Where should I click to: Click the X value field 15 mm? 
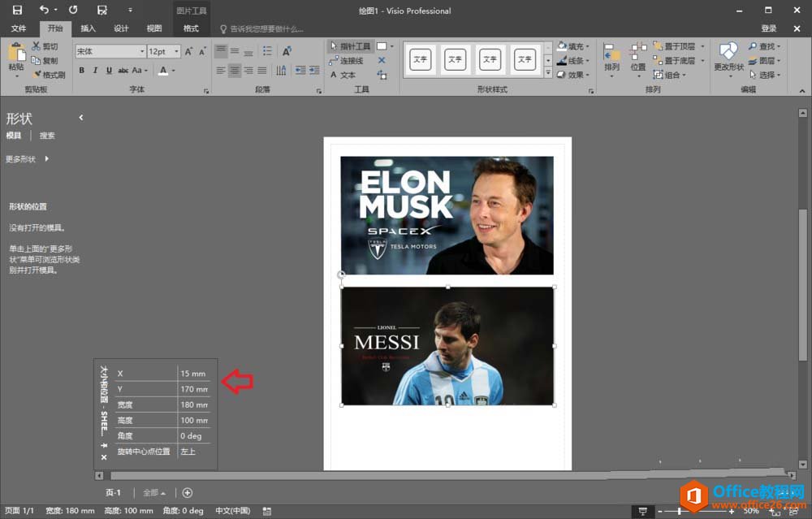click(193, 374)
